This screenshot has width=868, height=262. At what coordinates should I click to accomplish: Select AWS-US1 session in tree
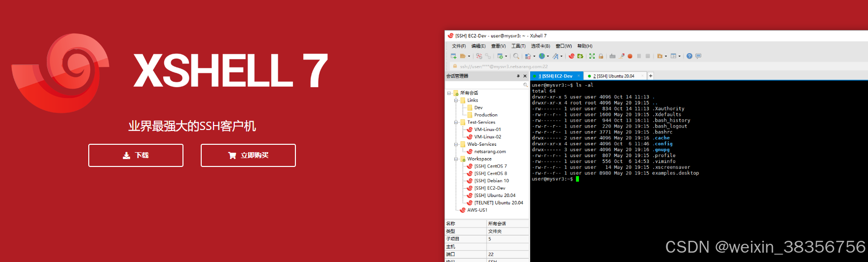click(x=473, y=210)
